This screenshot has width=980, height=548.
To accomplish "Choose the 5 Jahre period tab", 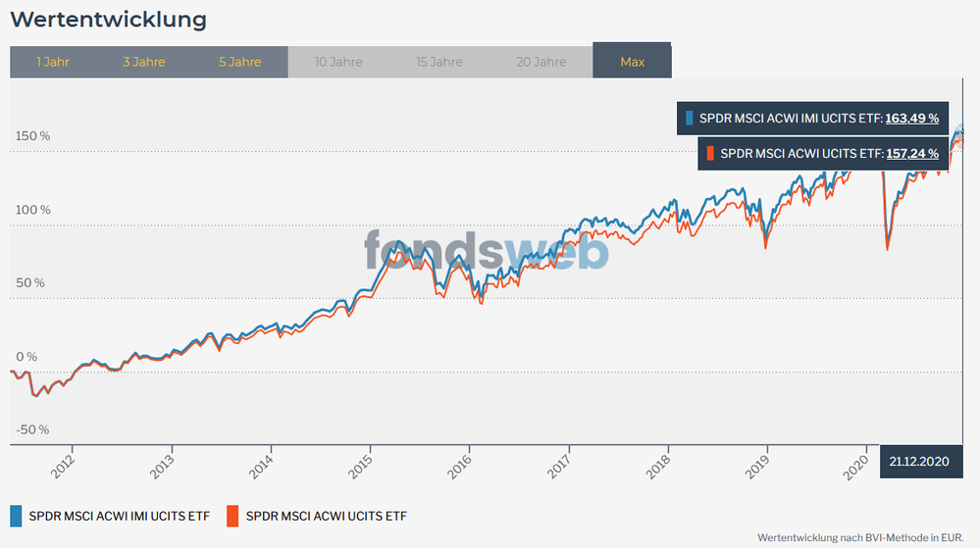I will (240, 62).
